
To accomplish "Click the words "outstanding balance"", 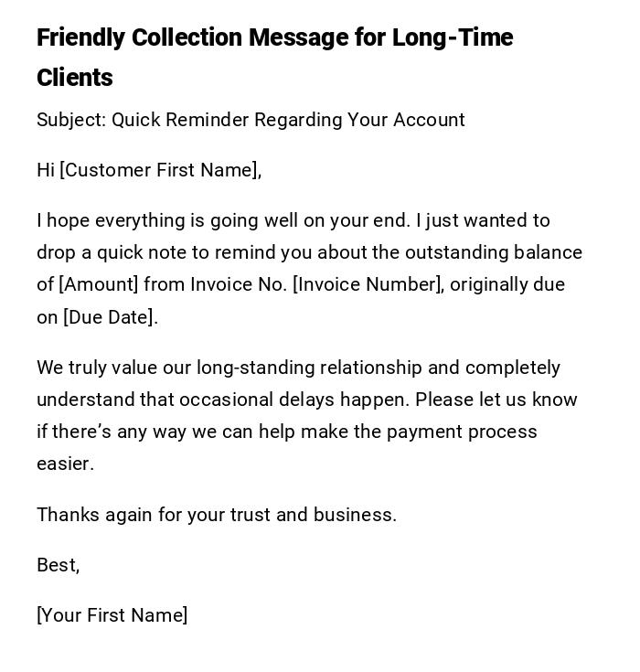I will pyautogui.click(x=494, y=252).
